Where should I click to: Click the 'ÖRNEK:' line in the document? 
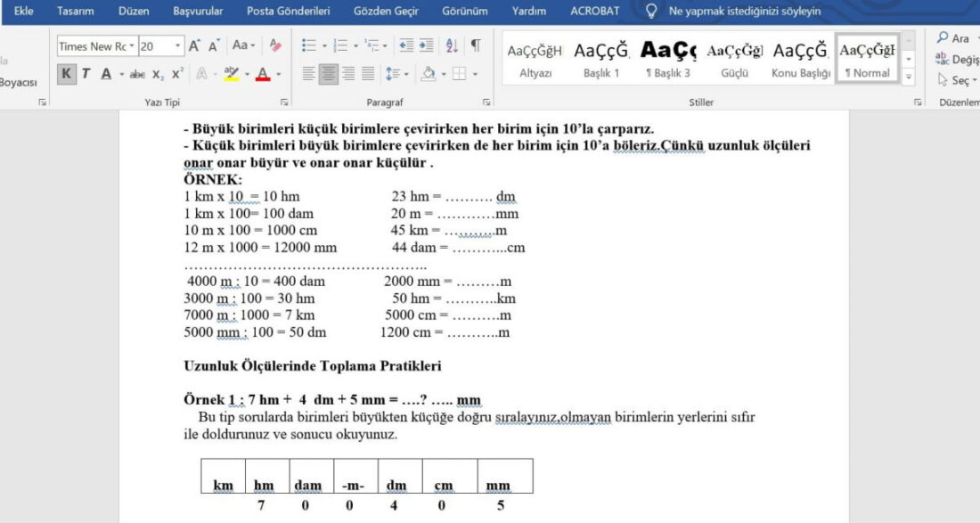click(x=213, y=180)
